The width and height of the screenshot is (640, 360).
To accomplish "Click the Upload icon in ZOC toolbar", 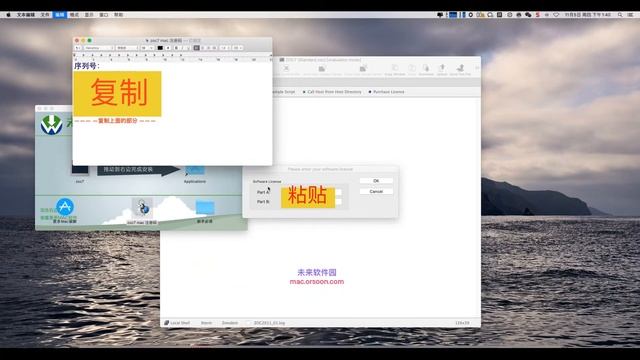I will coord(442,70).
